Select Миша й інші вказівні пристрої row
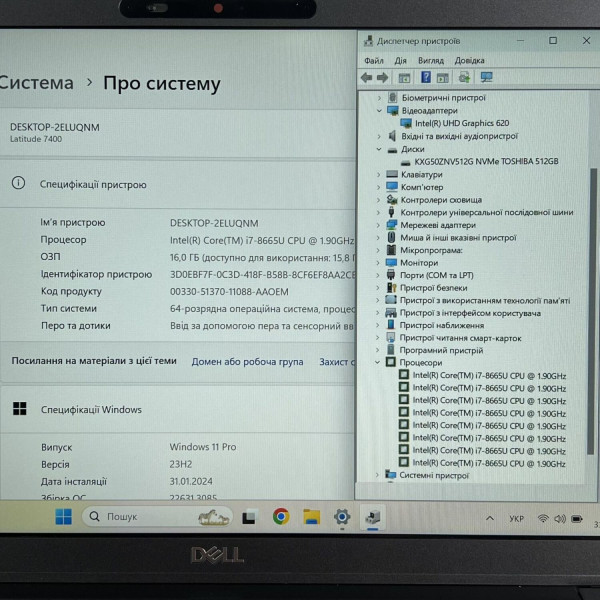Screen dimensions: 600x600 click(x=458, y=238)
